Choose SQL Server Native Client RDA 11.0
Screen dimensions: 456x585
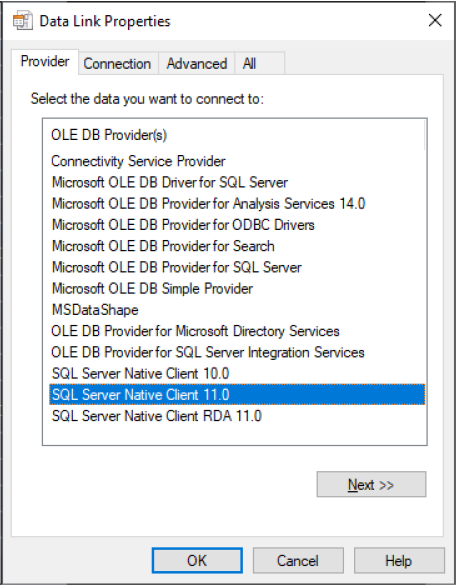click(x=237, y=416)
